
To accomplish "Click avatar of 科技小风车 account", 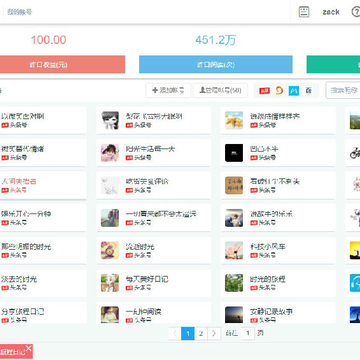I will [234, 250].
